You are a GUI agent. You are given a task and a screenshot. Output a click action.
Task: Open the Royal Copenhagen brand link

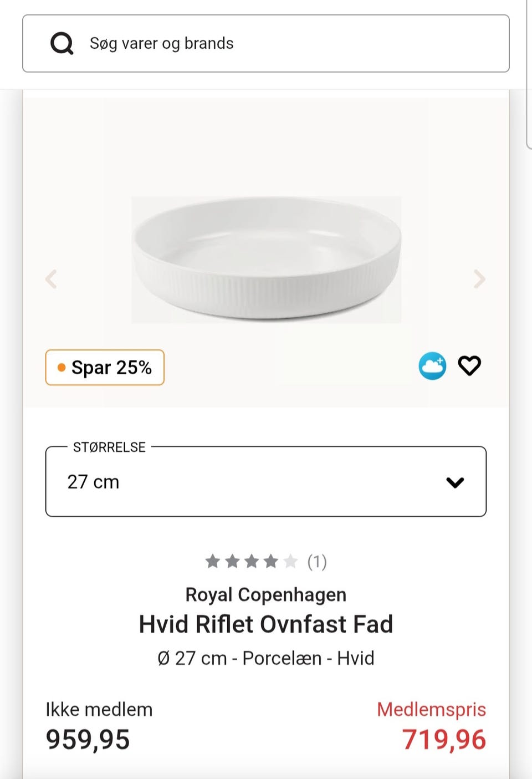(x=266, y=594)
